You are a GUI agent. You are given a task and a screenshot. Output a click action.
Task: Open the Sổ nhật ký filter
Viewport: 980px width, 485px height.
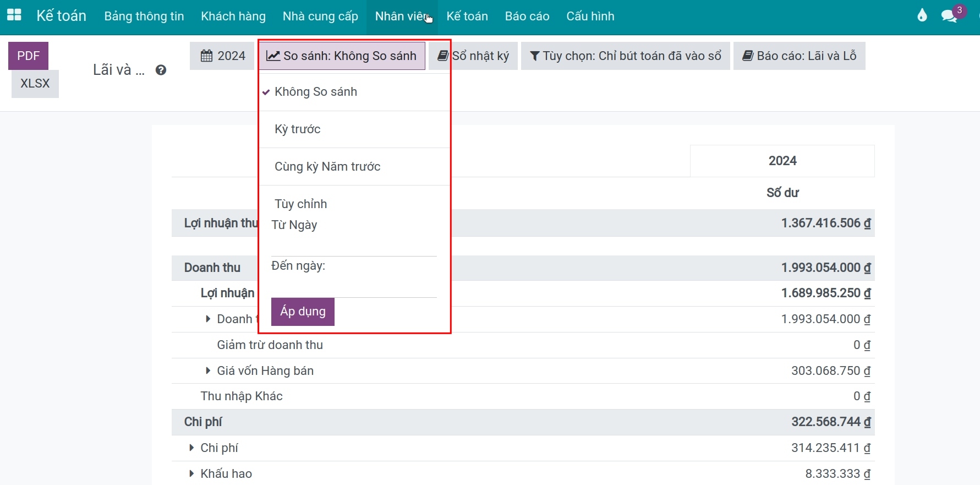[x=473, y=56]
